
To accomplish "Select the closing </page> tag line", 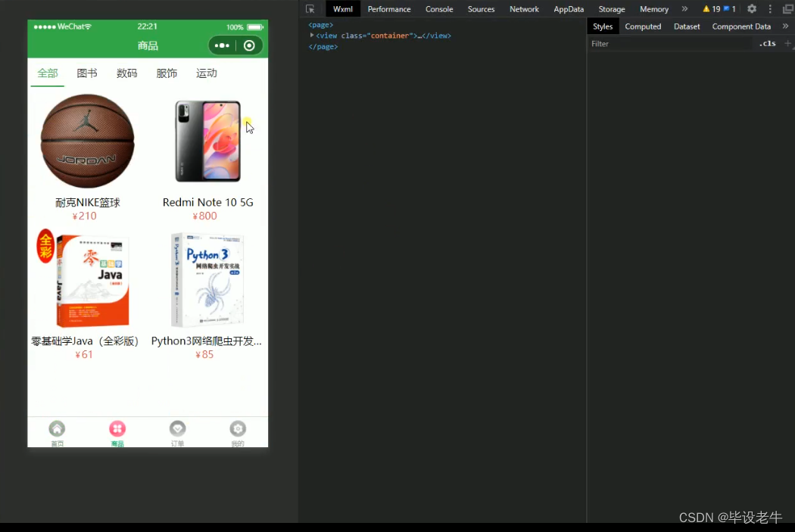I will coord(323,47).
